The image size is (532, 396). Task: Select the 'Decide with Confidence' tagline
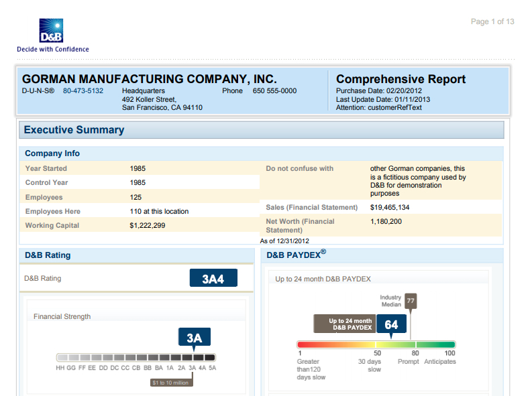tap(53, 49)
